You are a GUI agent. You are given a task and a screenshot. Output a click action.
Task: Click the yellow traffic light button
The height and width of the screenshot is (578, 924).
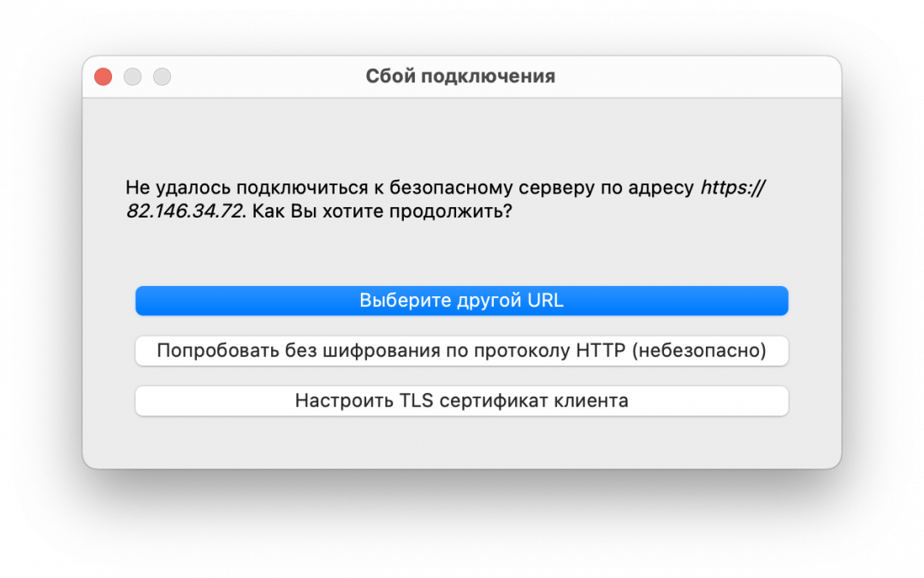coord(133,76)
